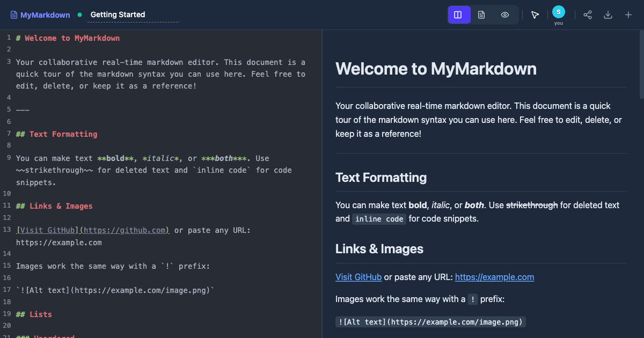The image size is (644, 338).
Task: Click the '## Lists' editor line
Action: coord(34,314)
